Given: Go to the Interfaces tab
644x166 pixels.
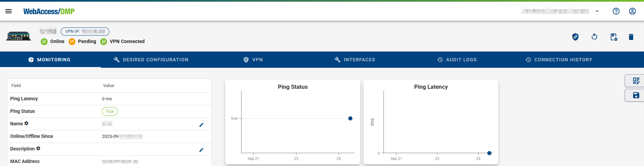Looking at the screenshot, I should (355, 60).
